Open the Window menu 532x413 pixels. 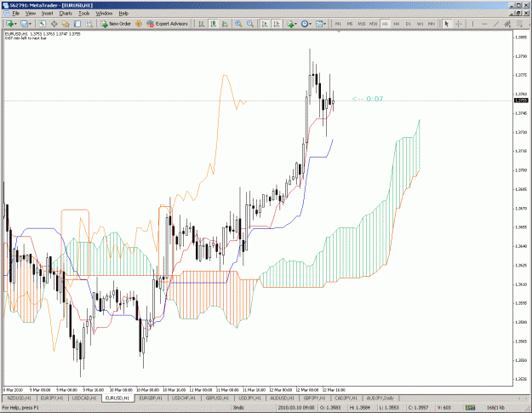pos(104,14)
